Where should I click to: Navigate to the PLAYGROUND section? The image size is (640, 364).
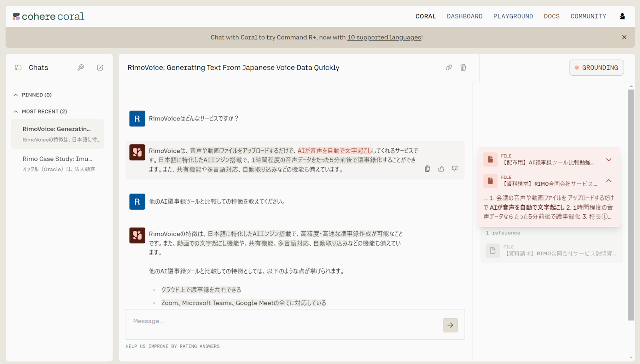(513, 16)
